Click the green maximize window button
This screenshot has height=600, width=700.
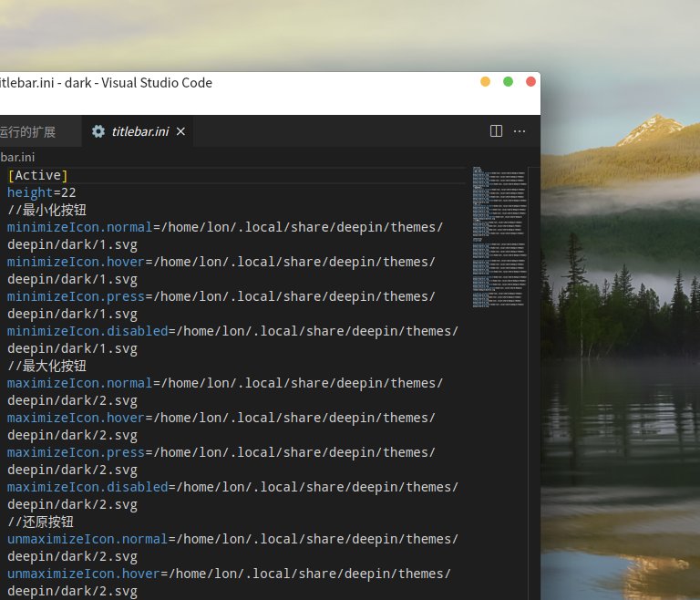pos(508,82)
